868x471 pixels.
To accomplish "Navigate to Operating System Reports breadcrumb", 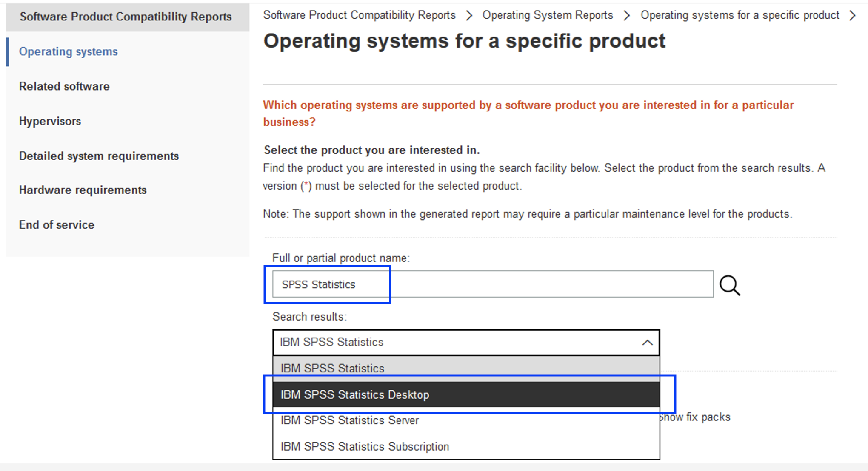I will point(547,15).
